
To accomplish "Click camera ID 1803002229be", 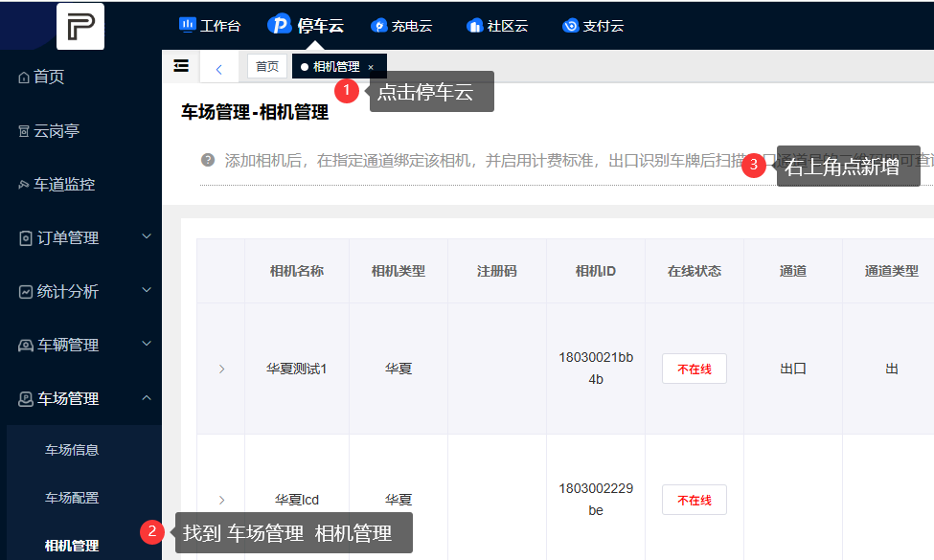I will click(x=596, y=500).
